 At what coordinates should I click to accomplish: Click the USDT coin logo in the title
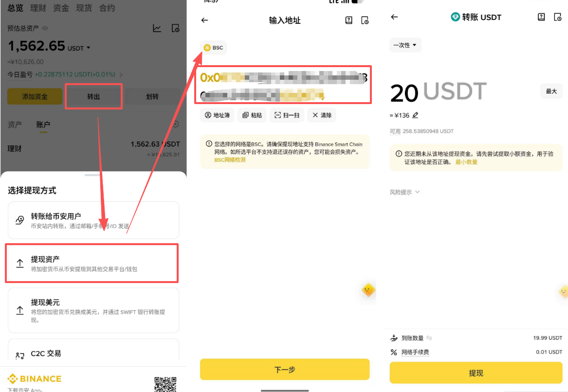pyautogui.click(x=455, y=17)
